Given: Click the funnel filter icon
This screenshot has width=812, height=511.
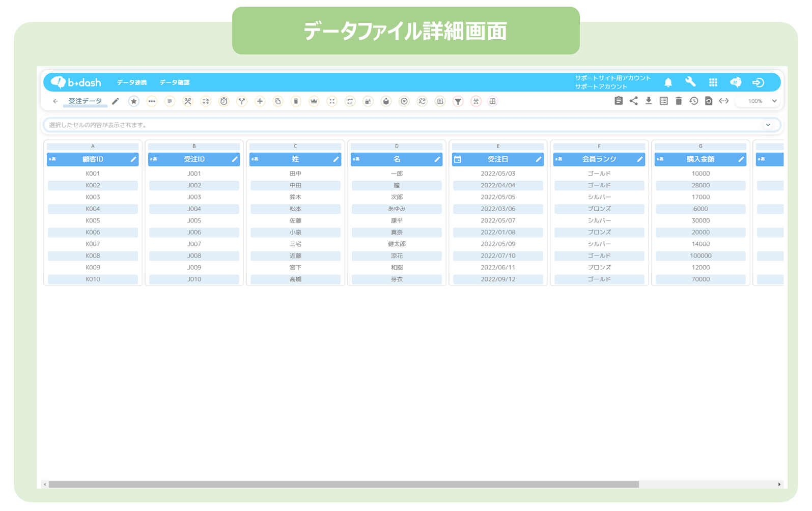Looking at the screenshot, I should [458, 101].
